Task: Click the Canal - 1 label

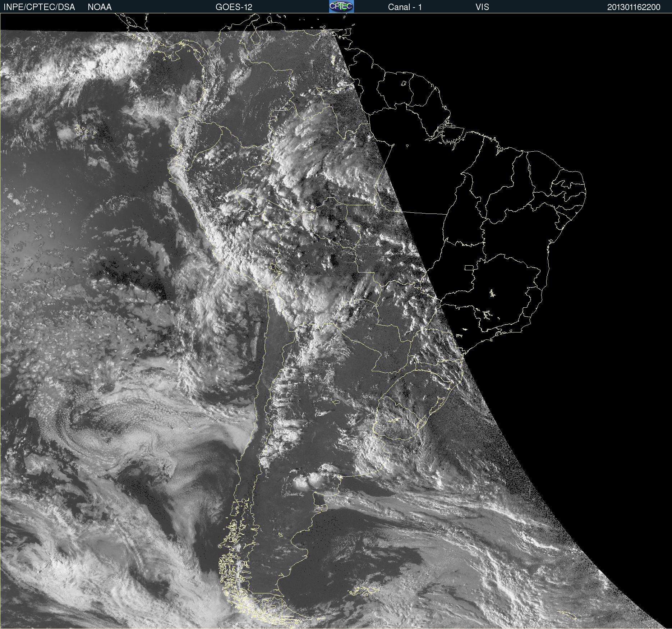Action: [x=405, y=7]
